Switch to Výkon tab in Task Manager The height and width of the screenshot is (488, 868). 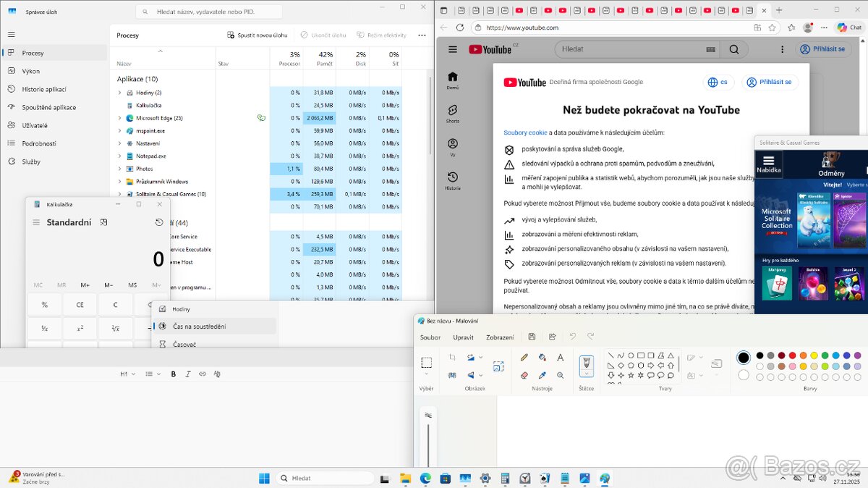[31, 71]
